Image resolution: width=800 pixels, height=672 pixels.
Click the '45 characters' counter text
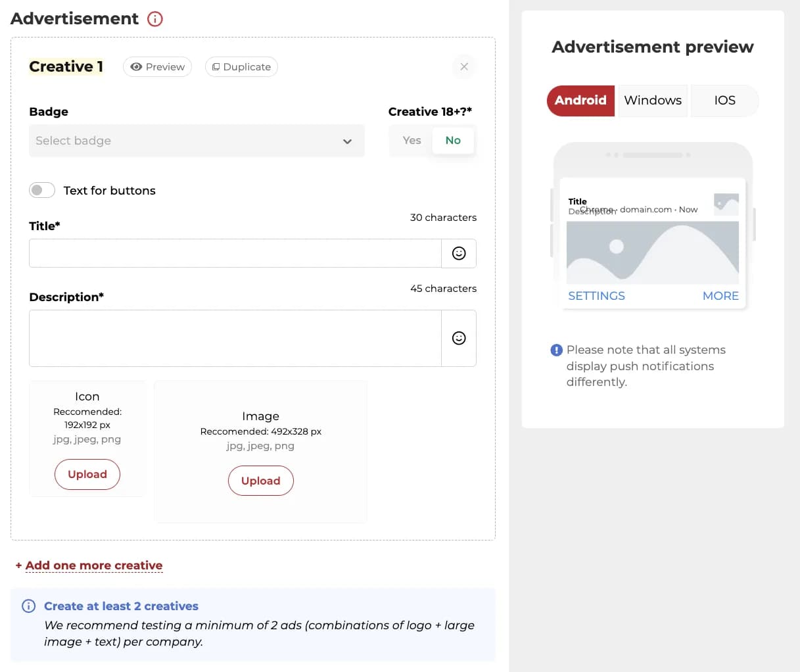tap(443, 289)
